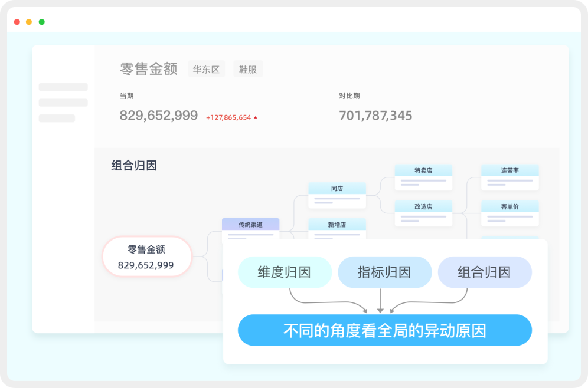Click the 当期 value 829,652,999
The height and width of the screenshot is (388, 588).
pyautogui.click(x=158, y=116)
